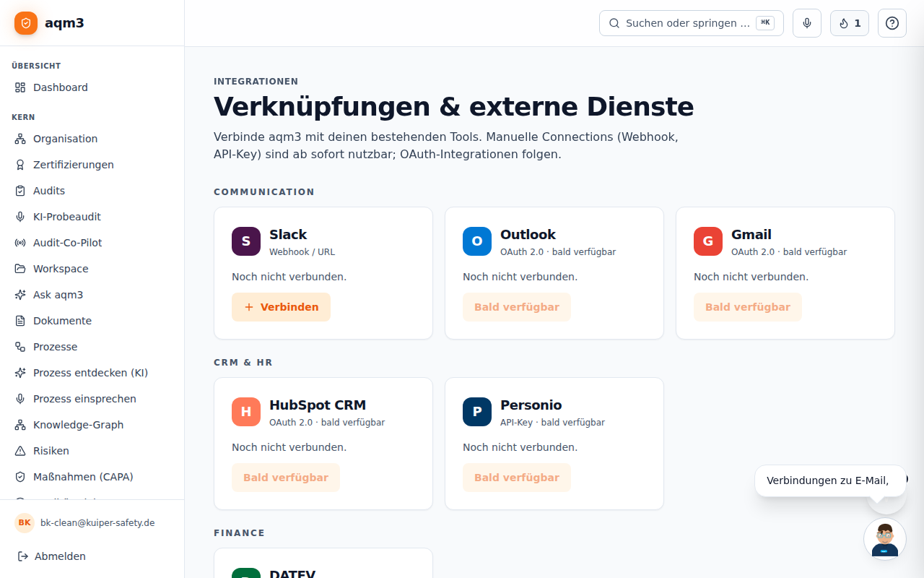The image size is (924, 578).
Task: Click the Prozess entdecken sparkle icon
Action: [20, 373]
